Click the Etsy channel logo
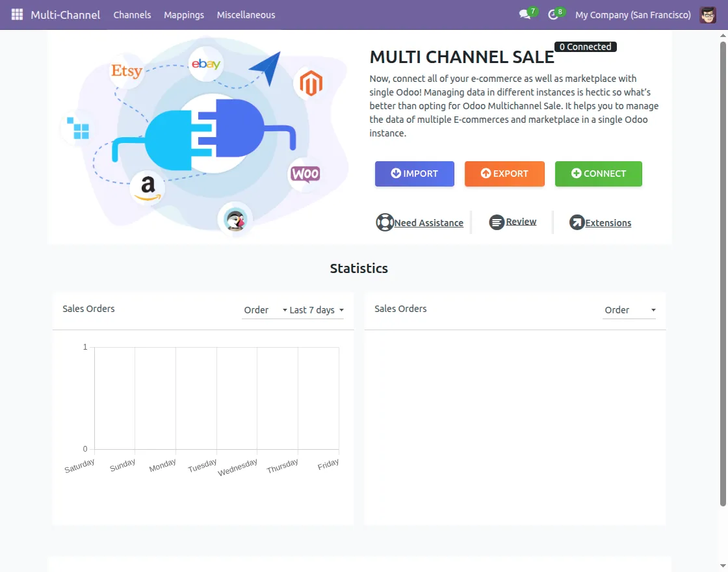Viewport: 728px width, 572px height. point(126,71)
